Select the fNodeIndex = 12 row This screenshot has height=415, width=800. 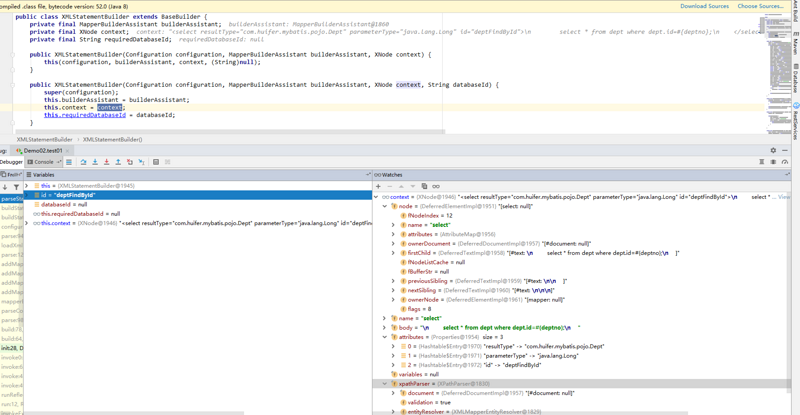click(582, 215)
